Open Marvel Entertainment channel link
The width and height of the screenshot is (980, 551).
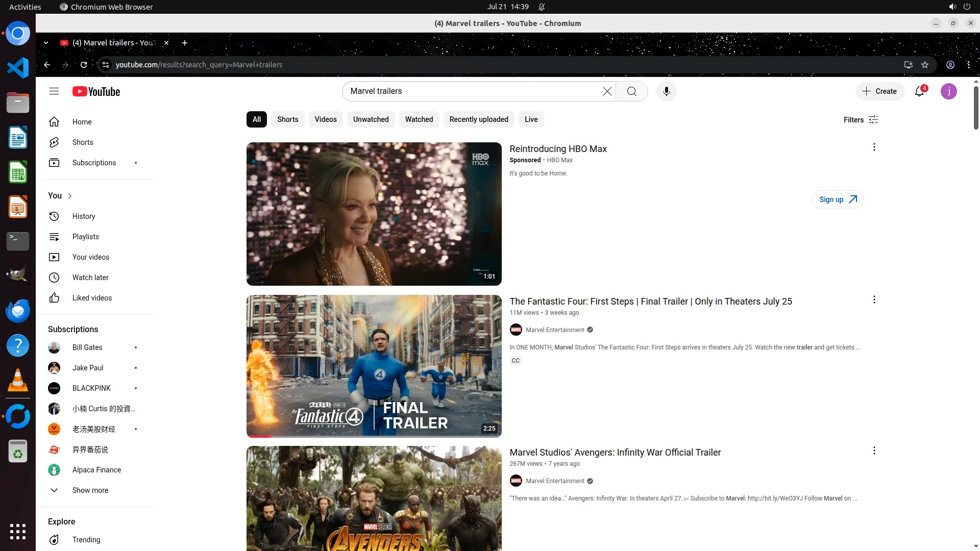[555, 330]
